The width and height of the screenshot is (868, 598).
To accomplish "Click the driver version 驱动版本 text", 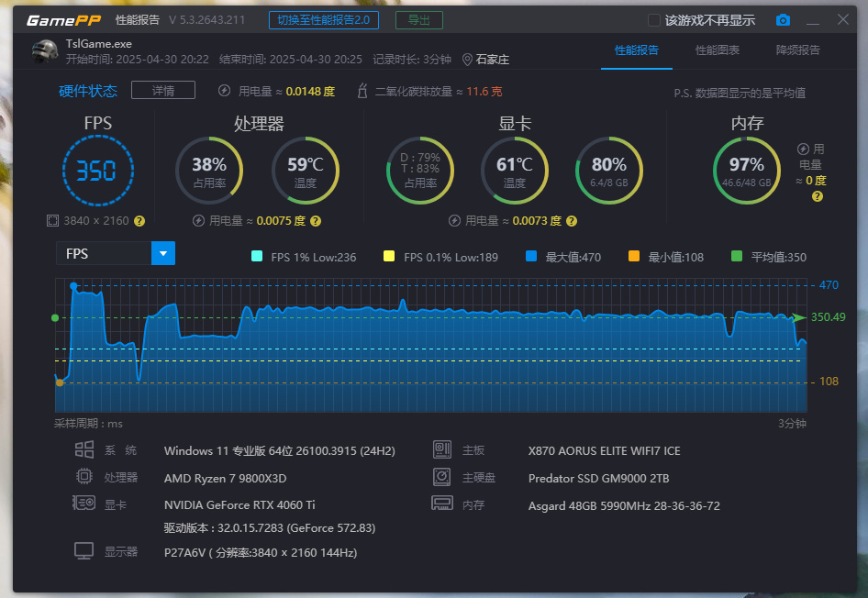I will 270,528.
